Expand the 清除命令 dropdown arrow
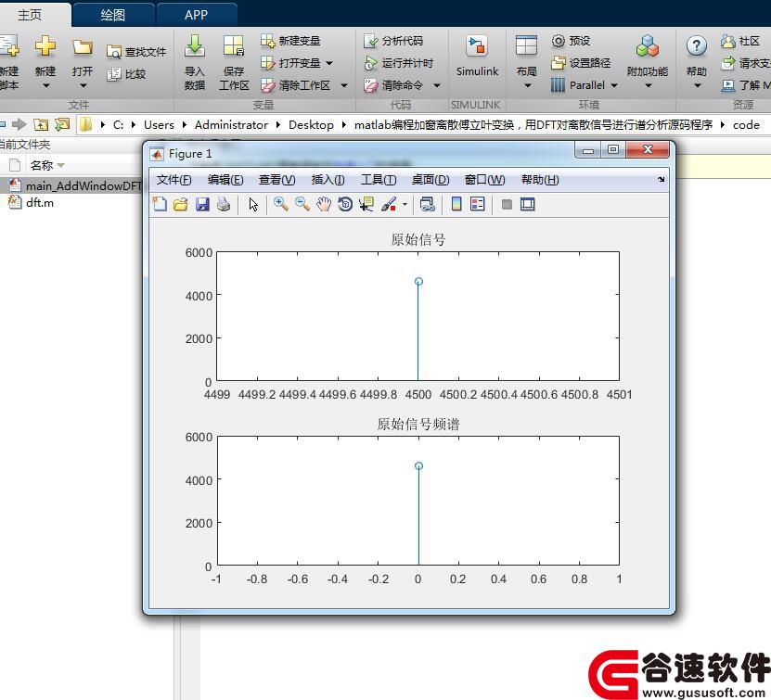The width and height of the screenshot is (771, 700). [x=437, y=85]
